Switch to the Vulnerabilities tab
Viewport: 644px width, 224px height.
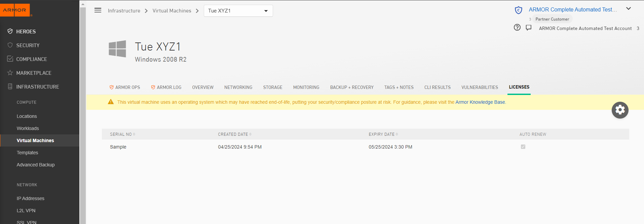point(480,87)
